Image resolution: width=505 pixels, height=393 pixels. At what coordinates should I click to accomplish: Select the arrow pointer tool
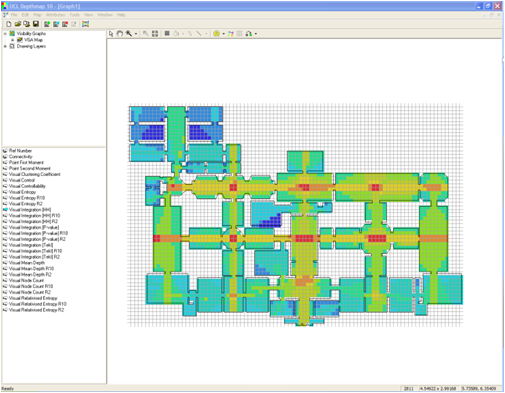(111, 34)
